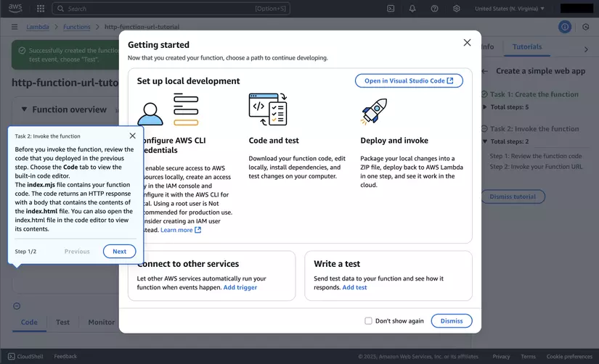Open CloudShell from the footer
The width and height of the screenshot is (599, 364).
pos(25,356)
